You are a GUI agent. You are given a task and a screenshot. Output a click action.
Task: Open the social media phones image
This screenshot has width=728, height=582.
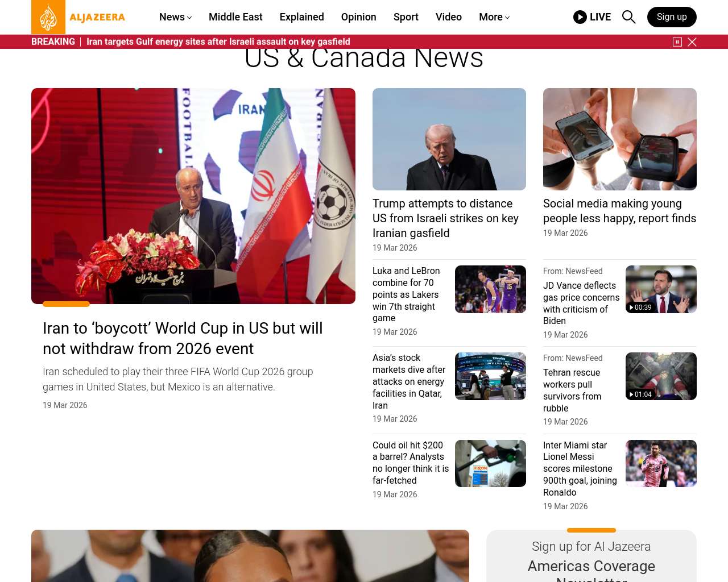click(619, 139)
